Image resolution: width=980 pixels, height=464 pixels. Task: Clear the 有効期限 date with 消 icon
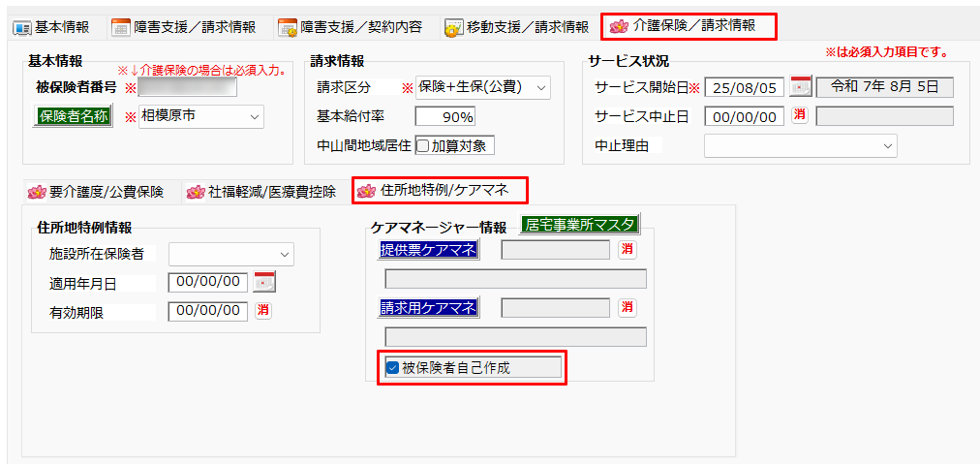click(x=263, y=310)
